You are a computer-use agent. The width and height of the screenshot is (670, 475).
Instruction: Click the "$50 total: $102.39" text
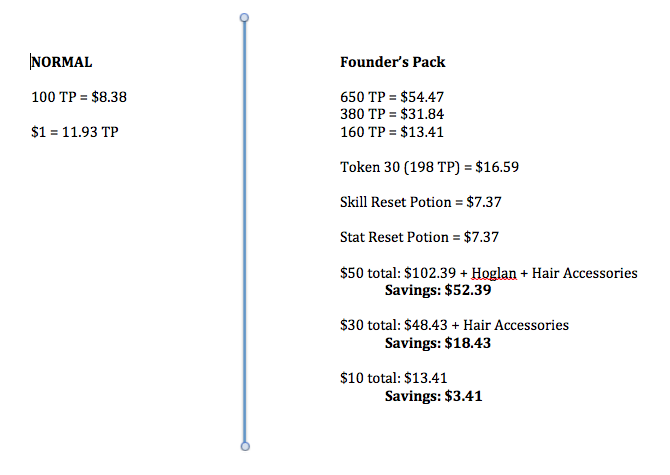[x=397, y=273]
